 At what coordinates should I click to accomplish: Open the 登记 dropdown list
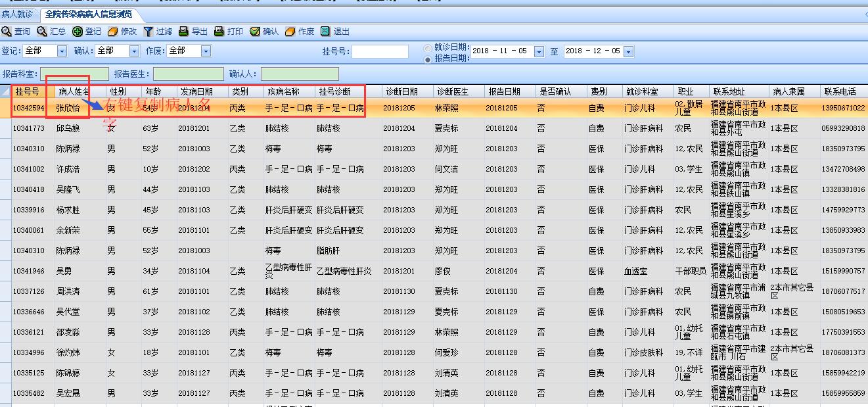coord(62,51)
